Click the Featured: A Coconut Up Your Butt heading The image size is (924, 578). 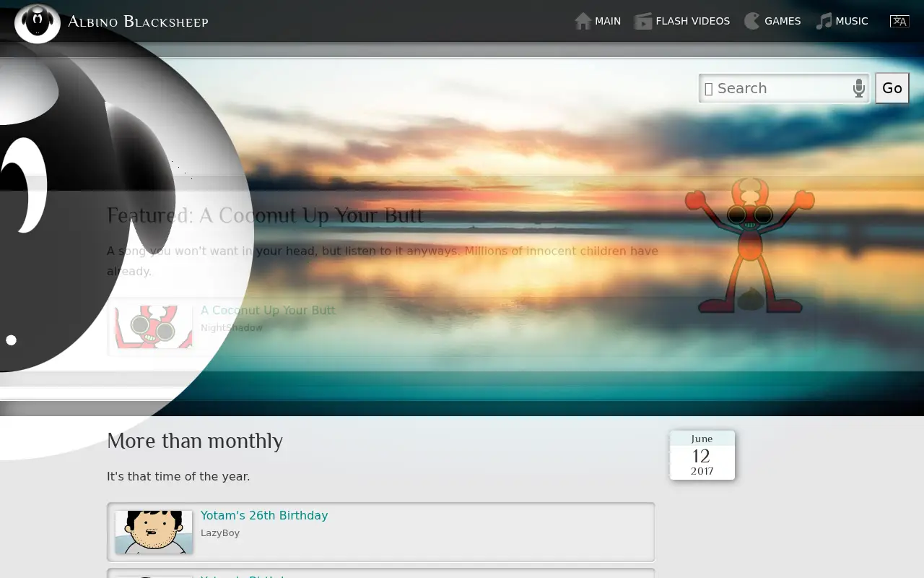click(x=265, y=215)
